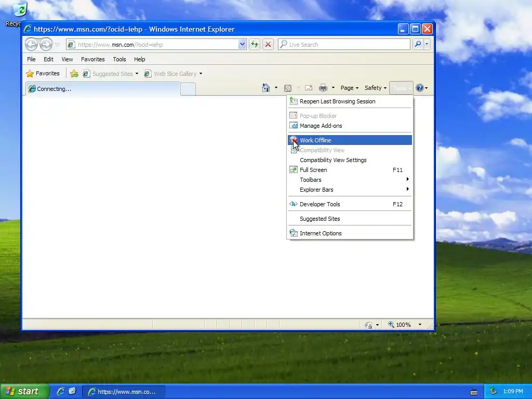Click the 1:09 PM system clock

513,392
